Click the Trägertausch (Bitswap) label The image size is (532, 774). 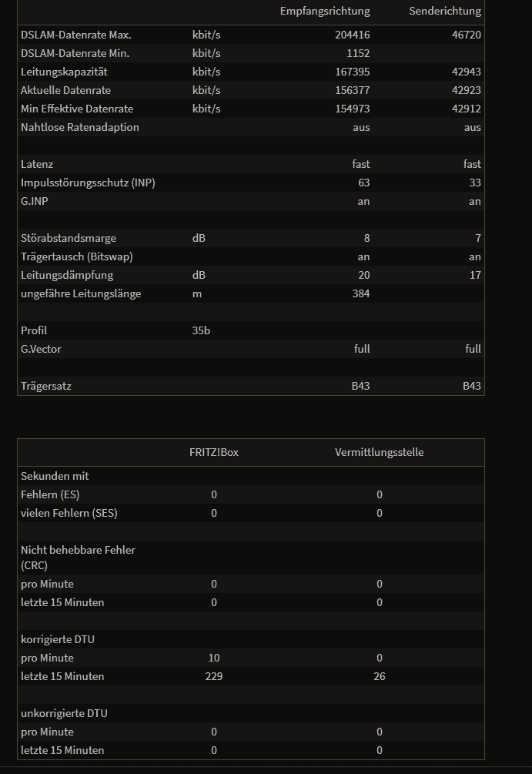click(x=76, y=256)
